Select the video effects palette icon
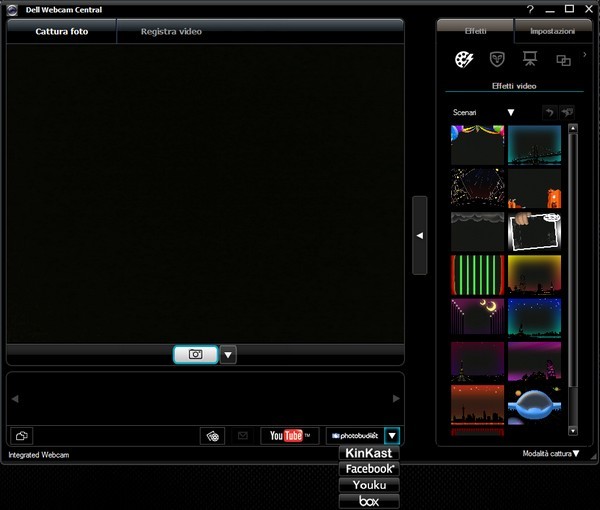The image size is (600, 510). (x=464, y=60)
